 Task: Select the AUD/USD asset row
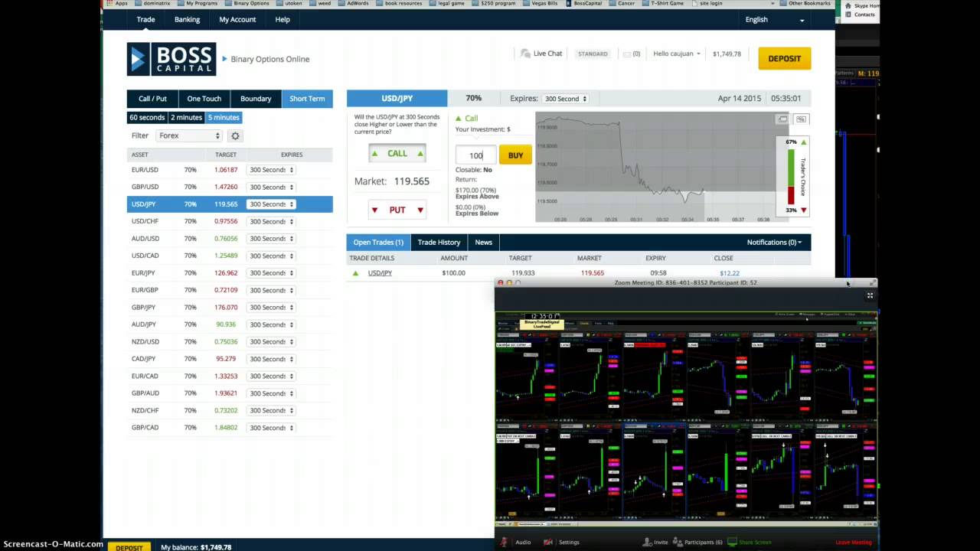pyautogui.click(x=230, y=239)
